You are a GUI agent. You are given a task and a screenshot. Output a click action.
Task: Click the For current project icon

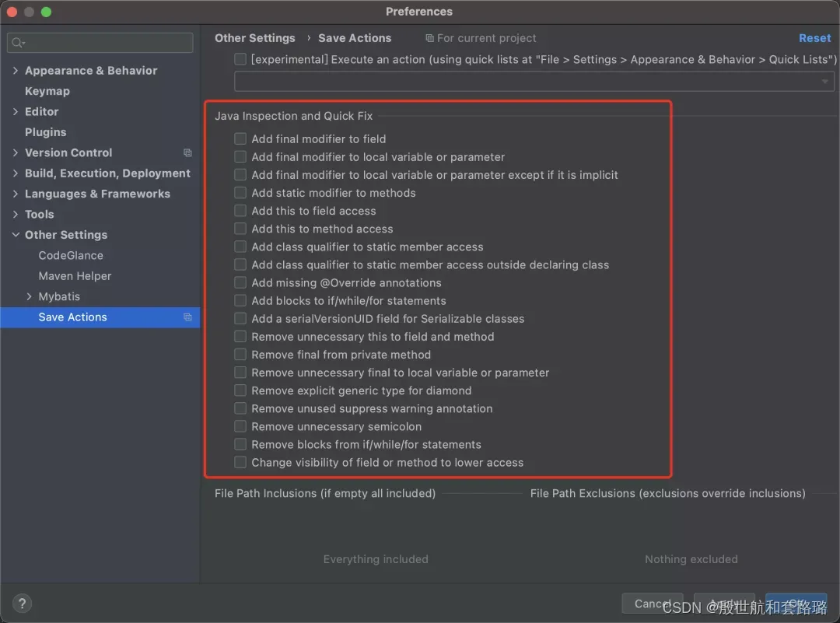429,38
